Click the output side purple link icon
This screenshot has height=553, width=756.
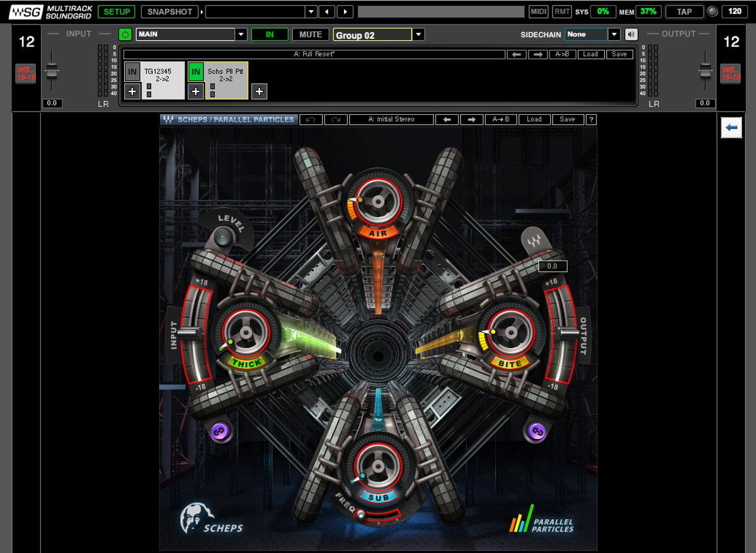[x=536, y=431]
